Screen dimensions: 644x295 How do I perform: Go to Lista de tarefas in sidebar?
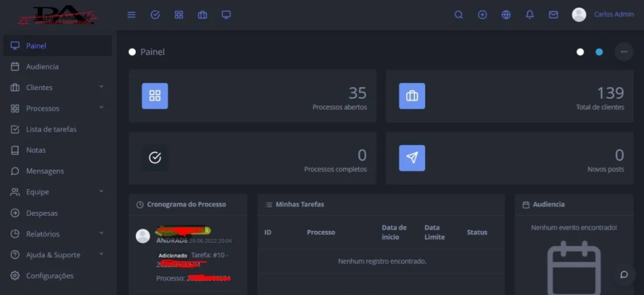pyautogui.click(x=51, y=130)
